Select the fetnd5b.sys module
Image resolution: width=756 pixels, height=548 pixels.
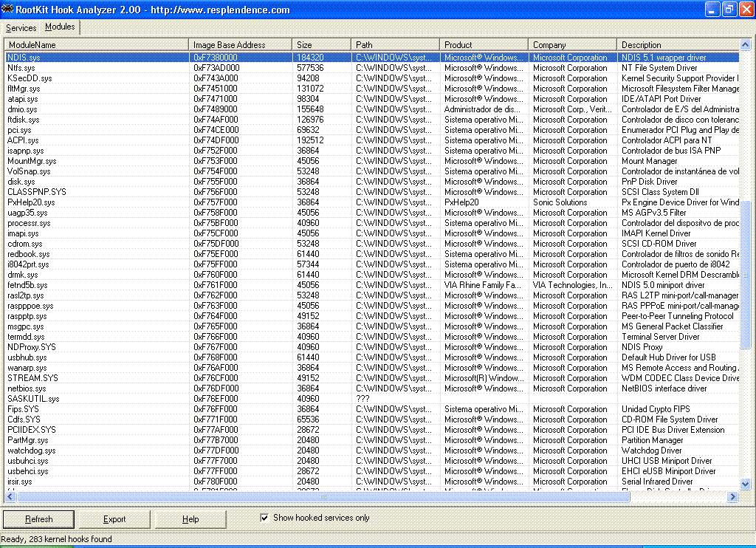(372, 285)
